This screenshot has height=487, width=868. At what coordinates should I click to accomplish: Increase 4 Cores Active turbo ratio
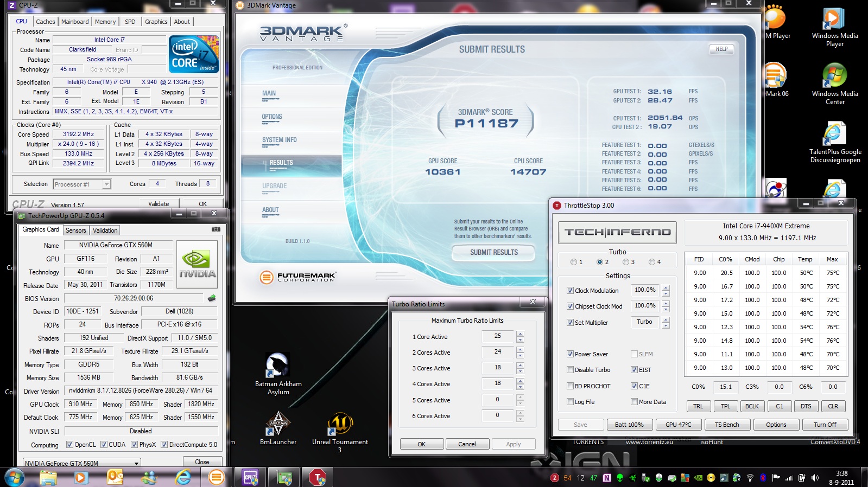point(520,381)
